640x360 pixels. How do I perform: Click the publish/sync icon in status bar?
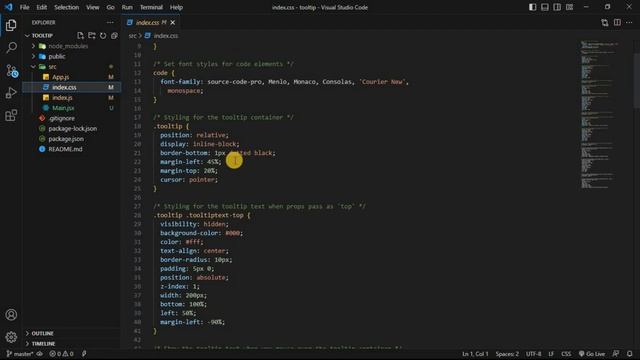(x=40, y=354)
